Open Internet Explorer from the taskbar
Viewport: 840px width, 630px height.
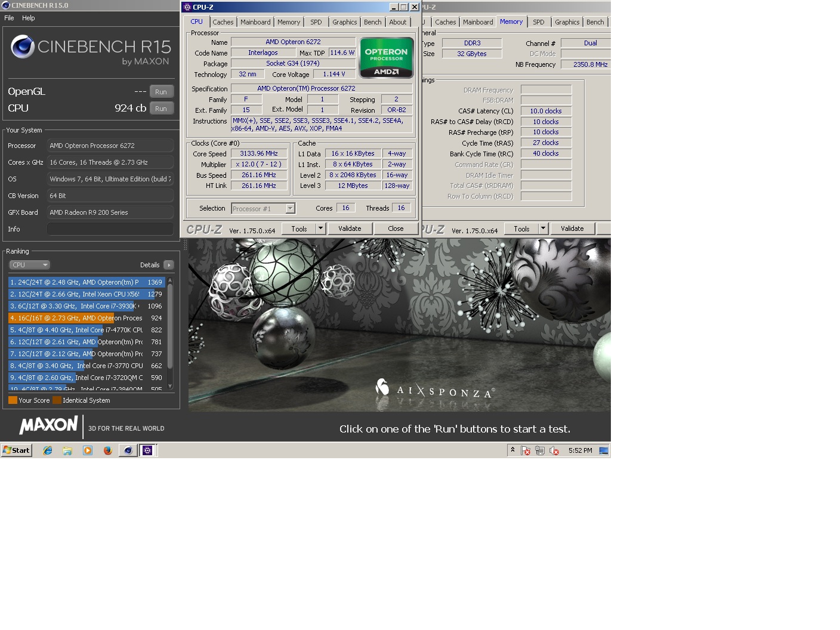[48, 450]
